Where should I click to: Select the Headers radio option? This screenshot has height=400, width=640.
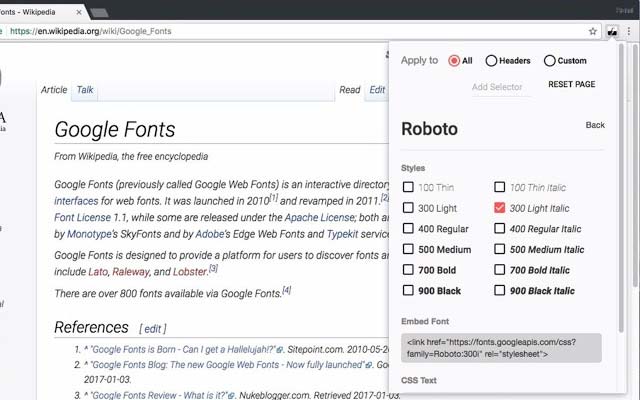click(491, 61)
